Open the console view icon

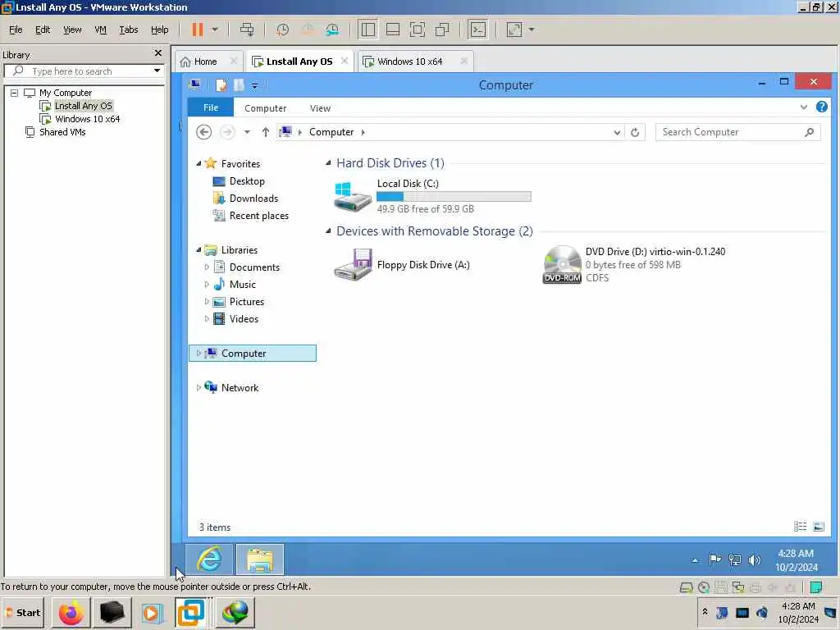coord(477,30)
